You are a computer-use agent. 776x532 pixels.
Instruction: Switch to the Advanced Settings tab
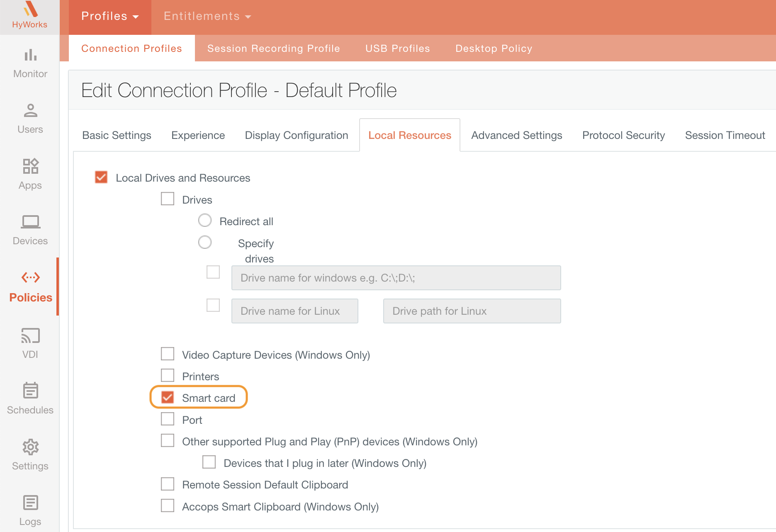click(x=516, y=136)
